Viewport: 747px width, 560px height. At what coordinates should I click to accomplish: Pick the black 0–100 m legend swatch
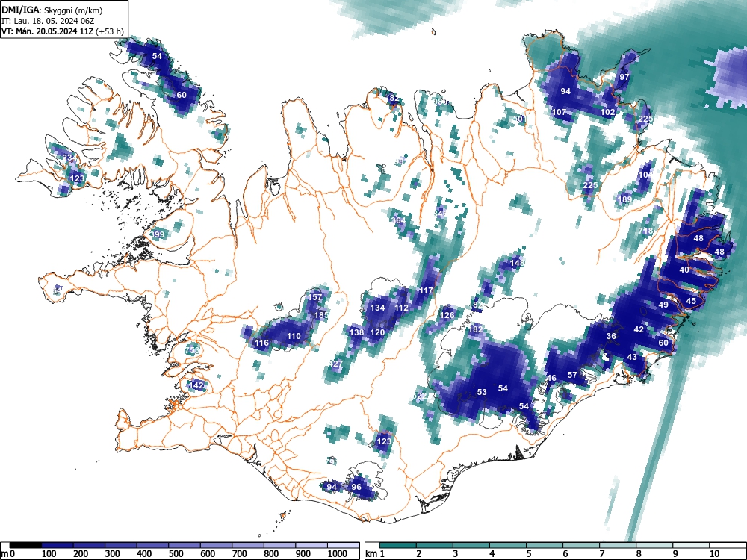[x=25, y=545]
